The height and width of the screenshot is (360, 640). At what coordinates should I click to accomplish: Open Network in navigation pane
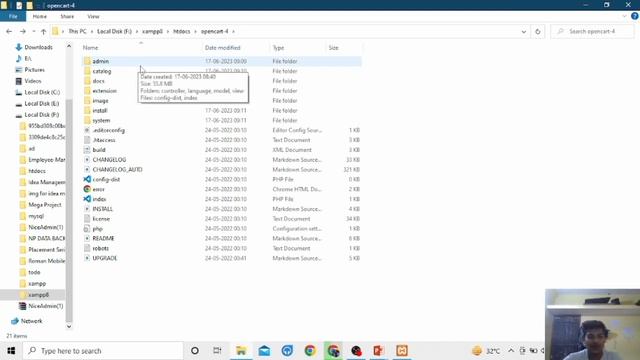pyautogui.click(x=31, y=321)
